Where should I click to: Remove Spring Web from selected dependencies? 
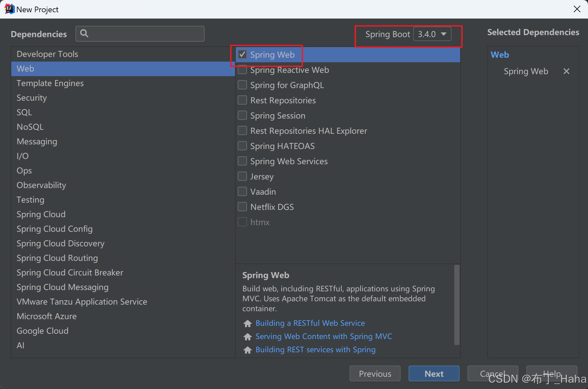pyautogui.click(x=566, y=71)
